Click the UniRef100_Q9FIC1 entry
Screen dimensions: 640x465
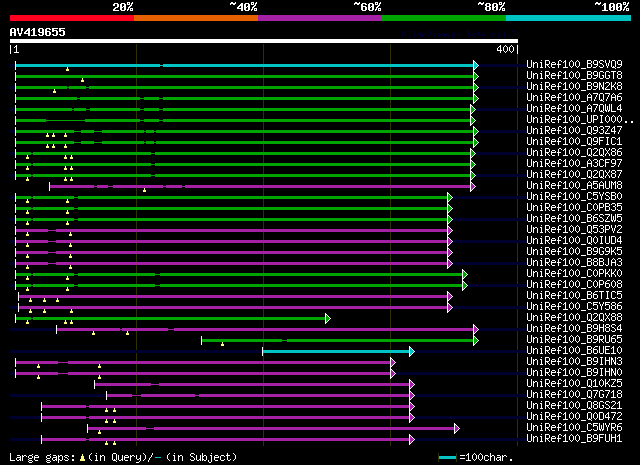(574, 142)
